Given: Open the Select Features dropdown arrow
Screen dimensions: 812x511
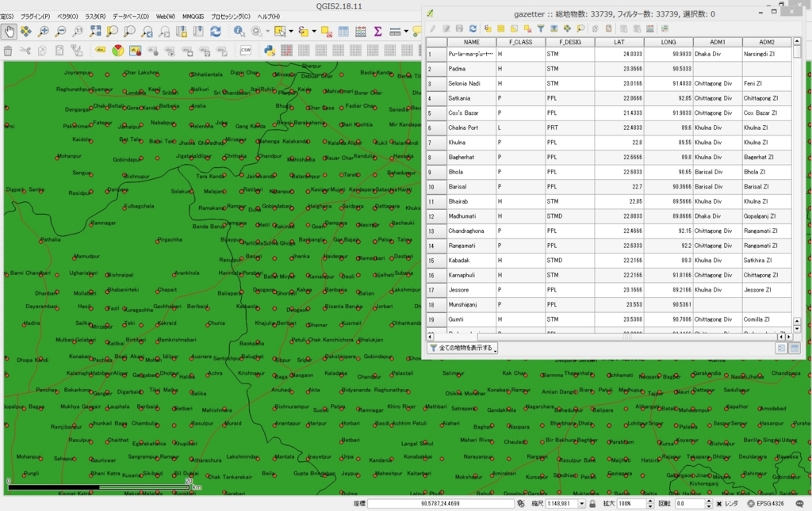Looking at the screenshot, I should (290, 32).
